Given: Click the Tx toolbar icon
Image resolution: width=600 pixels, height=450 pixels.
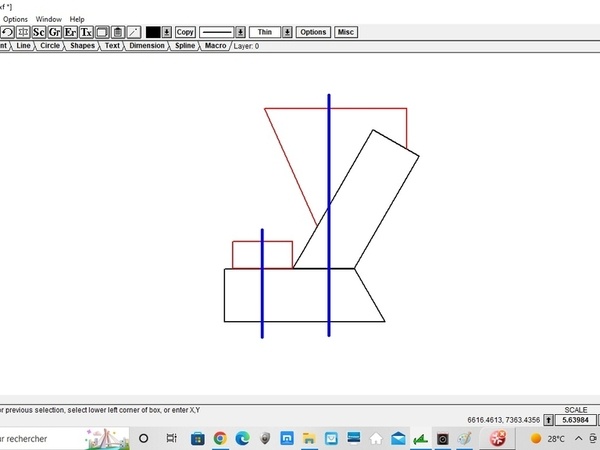Looking at the screenshot, I should (x=86, y=32).
